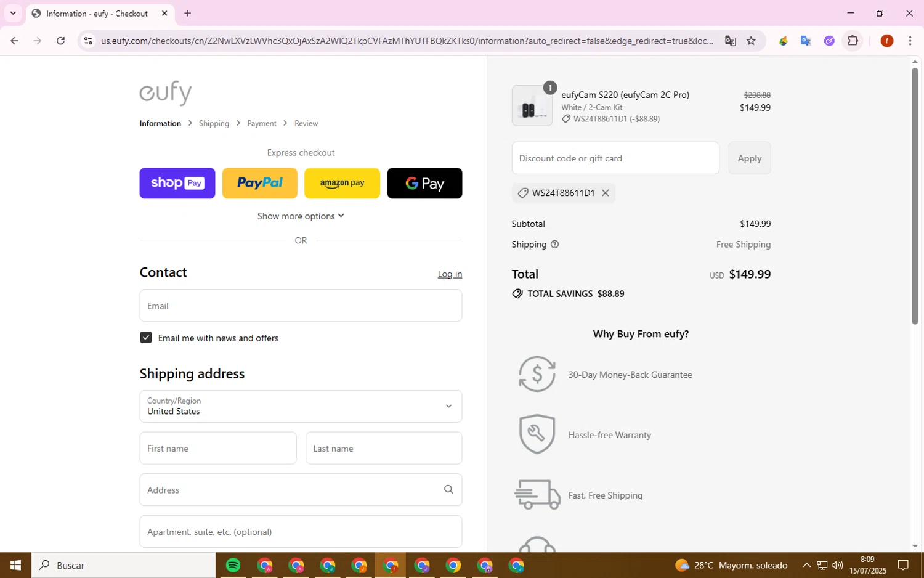Screen dimensions: 924x578
Task: Click the taskbar Buscar search box
Action: click(124, 565)
